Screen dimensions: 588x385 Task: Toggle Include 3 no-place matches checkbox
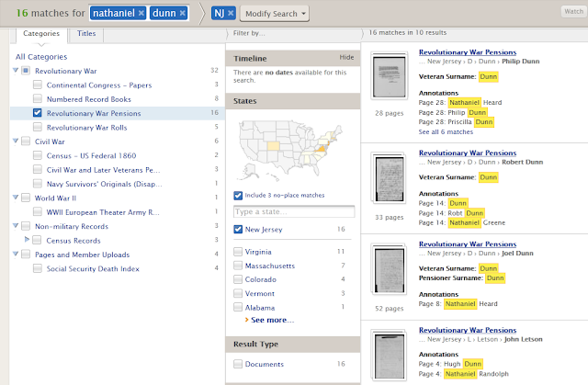coord(238,196)
